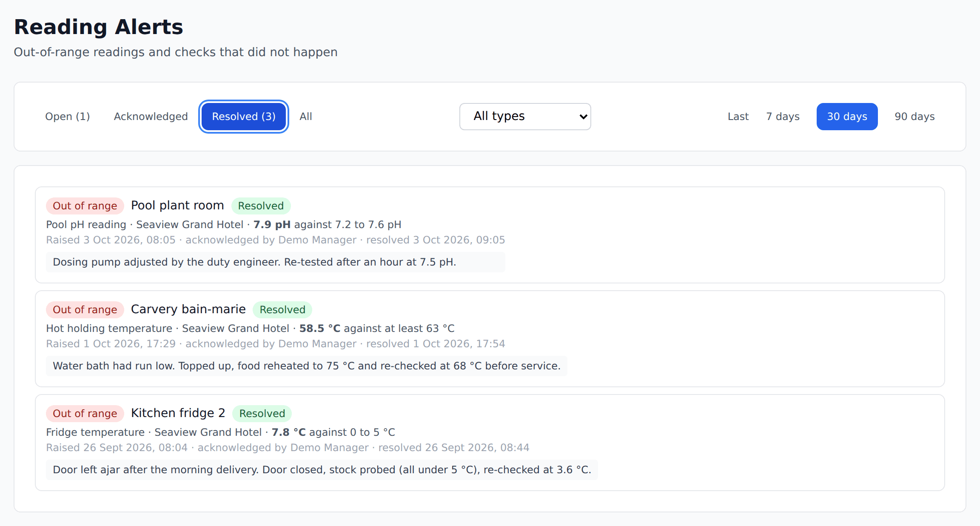
Task: Click Resolved badge beside Kitchen fridge 2
Action: 262,414
